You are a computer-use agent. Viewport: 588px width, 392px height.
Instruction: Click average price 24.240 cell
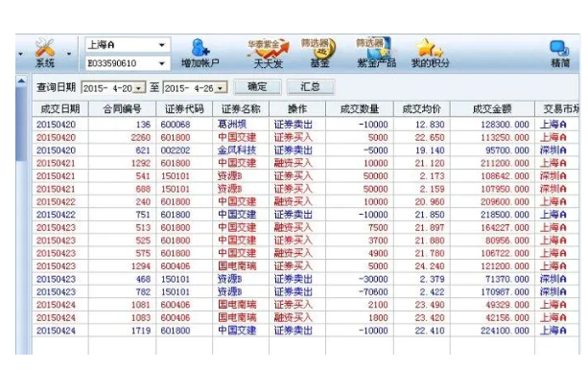[x=422, y=266]
